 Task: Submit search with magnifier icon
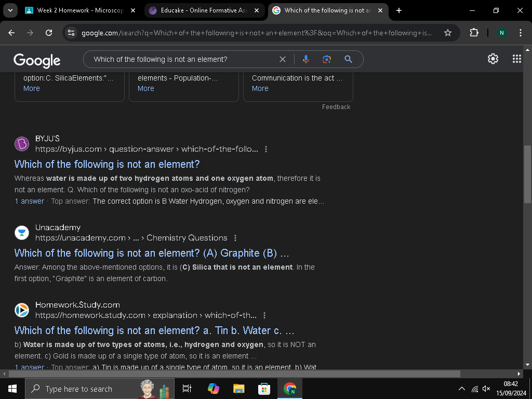pyautogui.click(x=348, y=59)
